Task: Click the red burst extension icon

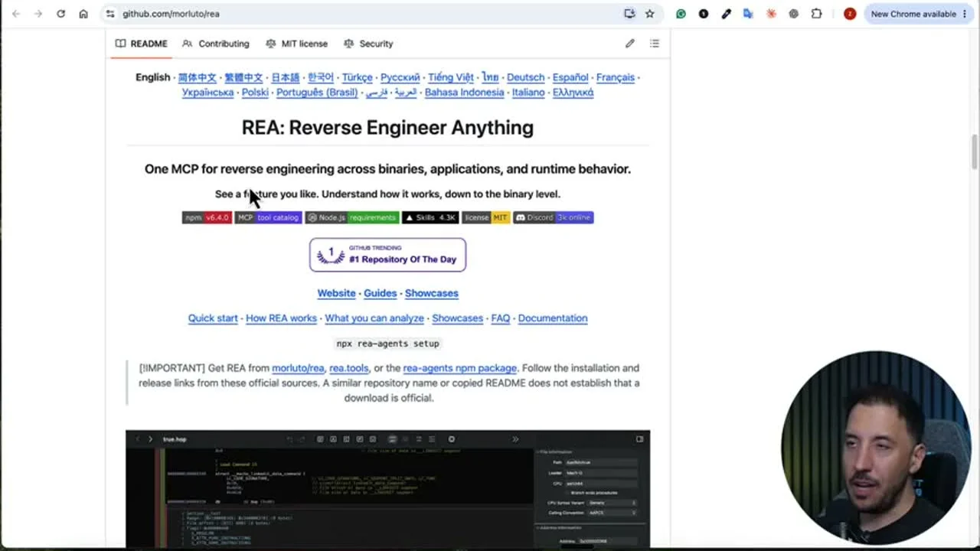Action: 771,14
